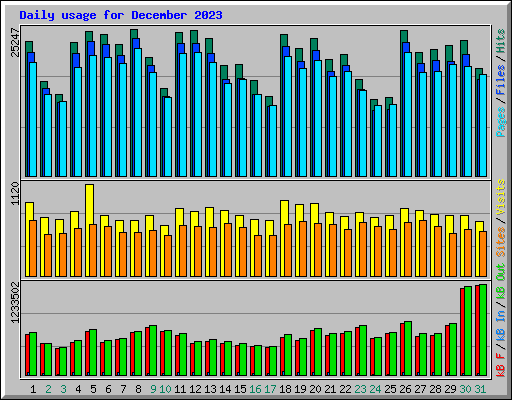
Task: Select green weekend day label 31
Action: [480, 389]
